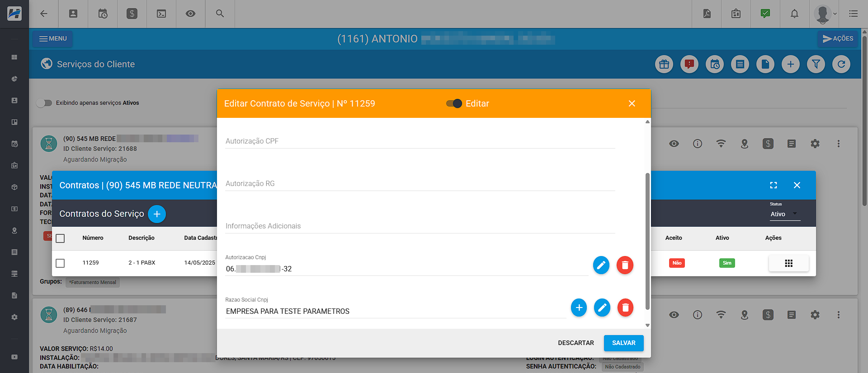Open dollar icon for service 21687
This screenshot has width=868, height=373.
pyautogui.click(x=768, y=315)
